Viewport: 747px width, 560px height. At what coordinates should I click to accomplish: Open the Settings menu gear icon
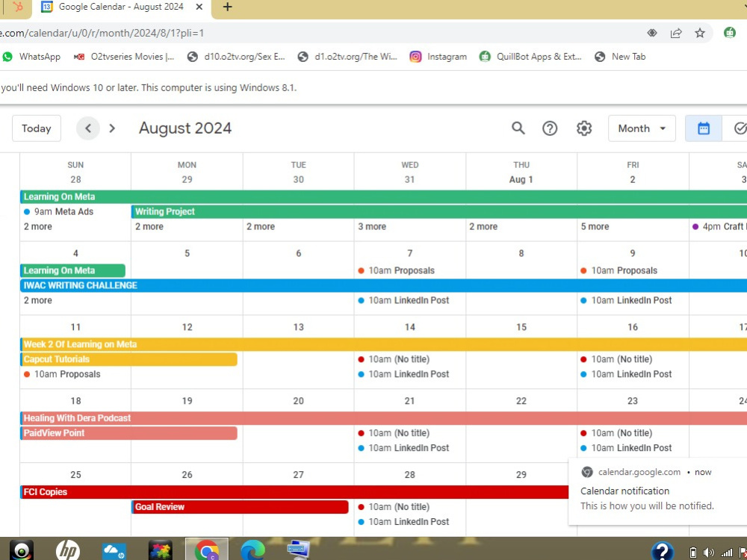coord(584,128)
